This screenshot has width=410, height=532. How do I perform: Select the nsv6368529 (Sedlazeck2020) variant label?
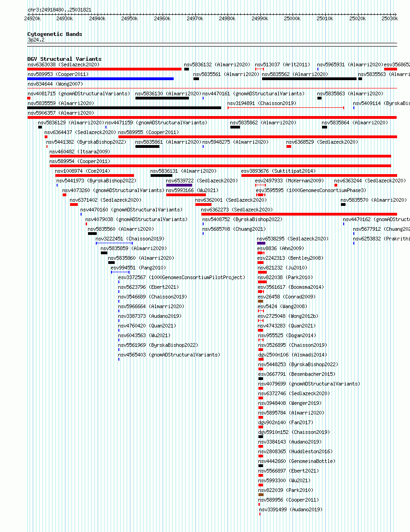click(322, 142)
